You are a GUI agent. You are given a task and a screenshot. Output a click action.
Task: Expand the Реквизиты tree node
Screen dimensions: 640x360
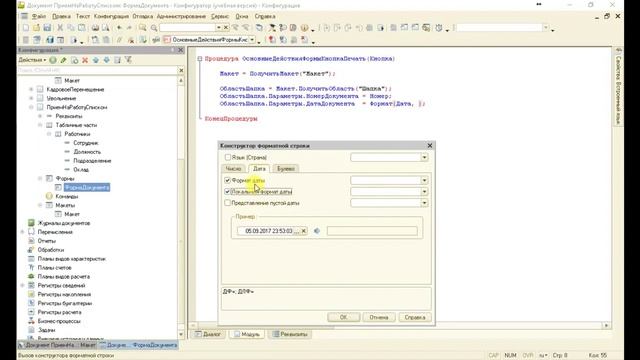tap(40, 116)
